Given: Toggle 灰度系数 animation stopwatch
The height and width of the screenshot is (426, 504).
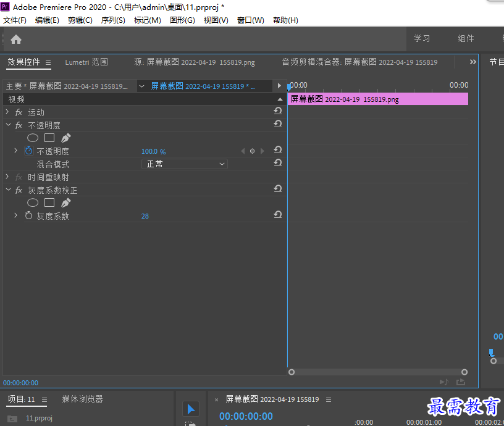Looking at the screenshot, I should pyautogui.click(x=28, y=215).
